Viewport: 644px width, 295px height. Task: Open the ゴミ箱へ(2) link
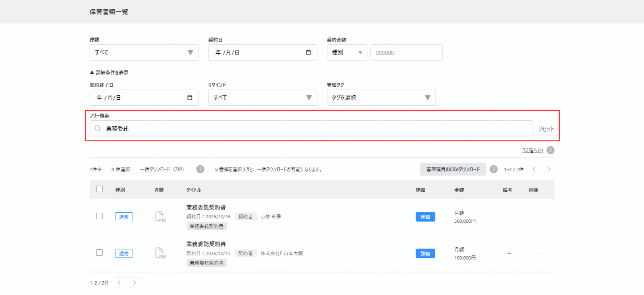tap(532, 151)
